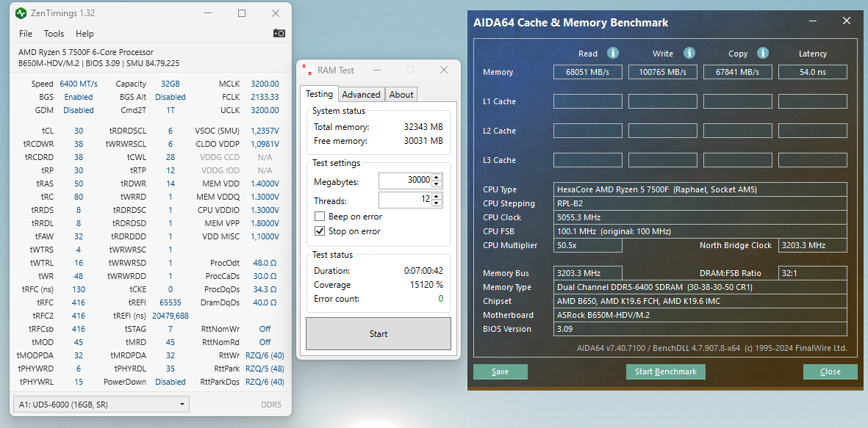Click Duration value 0:07:00:42
868x428 pixels.
pyautogui.click(x=423, y=271)
